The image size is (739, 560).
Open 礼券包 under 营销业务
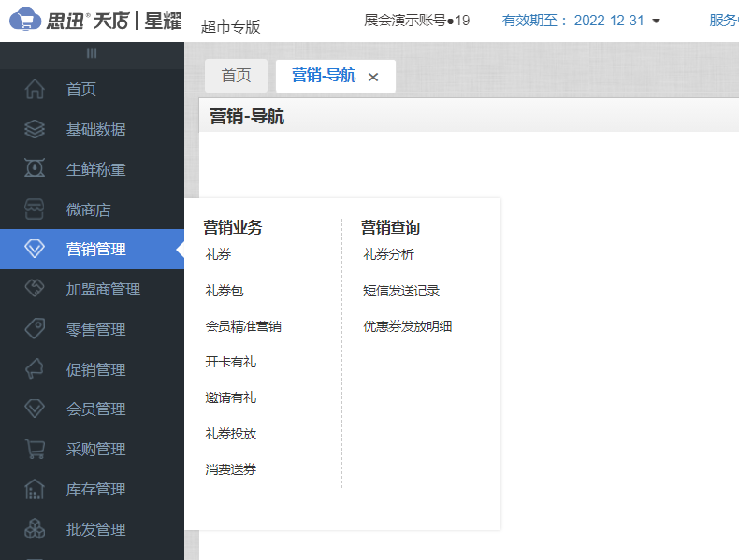pos(225,291)
